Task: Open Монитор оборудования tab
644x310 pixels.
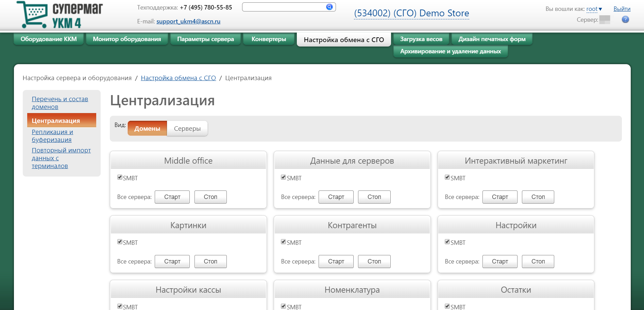Action: coord(127,39)
